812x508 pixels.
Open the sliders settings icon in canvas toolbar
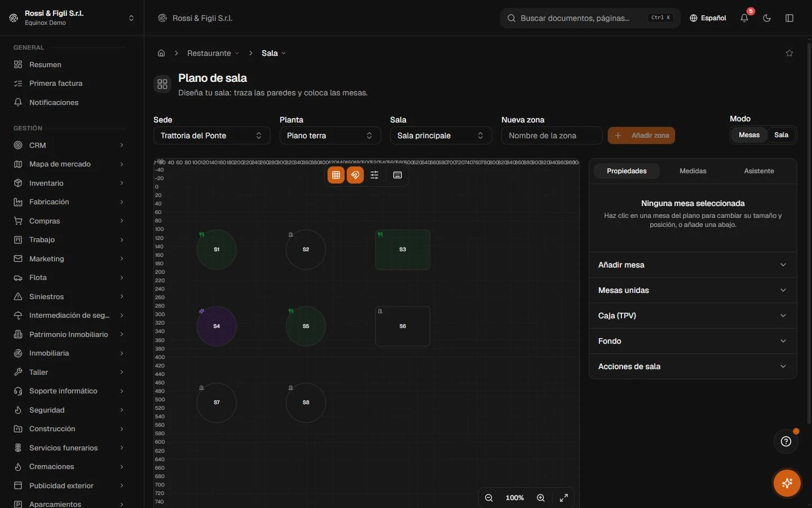tap(374, 175)
